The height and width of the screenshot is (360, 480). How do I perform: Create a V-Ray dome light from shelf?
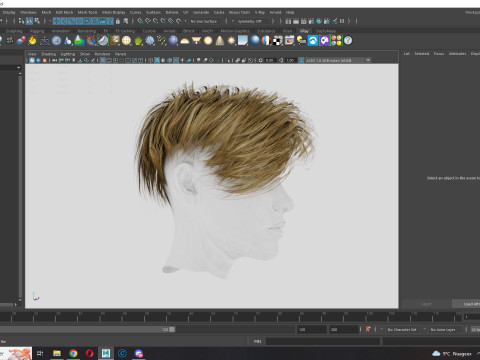click(x=184, y=41)
